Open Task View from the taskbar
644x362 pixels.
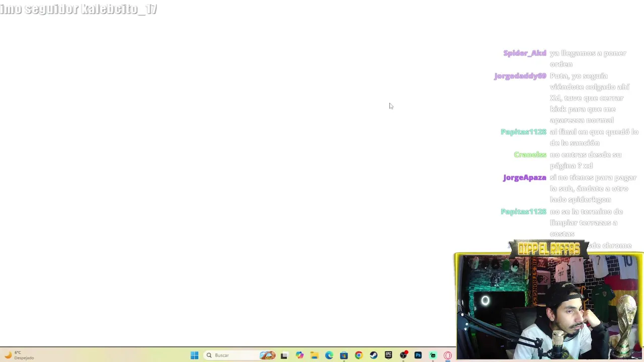284,355
